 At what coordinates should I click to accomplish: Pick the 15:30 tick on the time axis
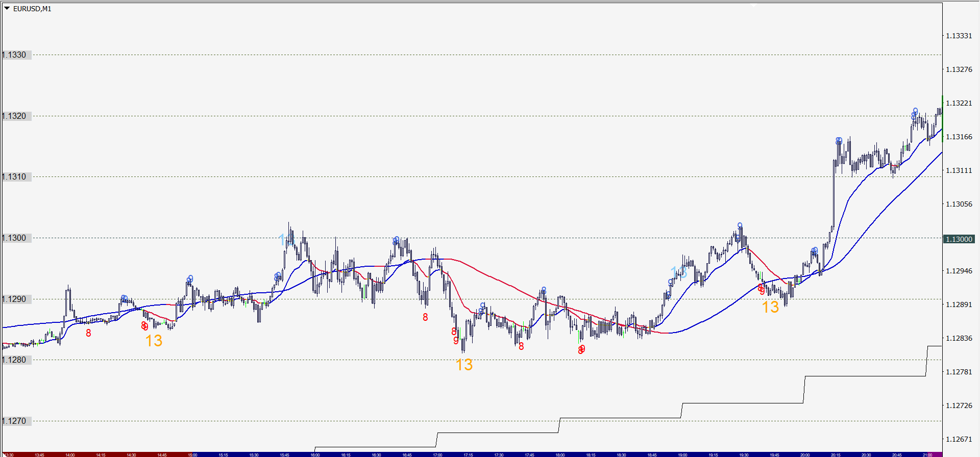click(254, 454)
